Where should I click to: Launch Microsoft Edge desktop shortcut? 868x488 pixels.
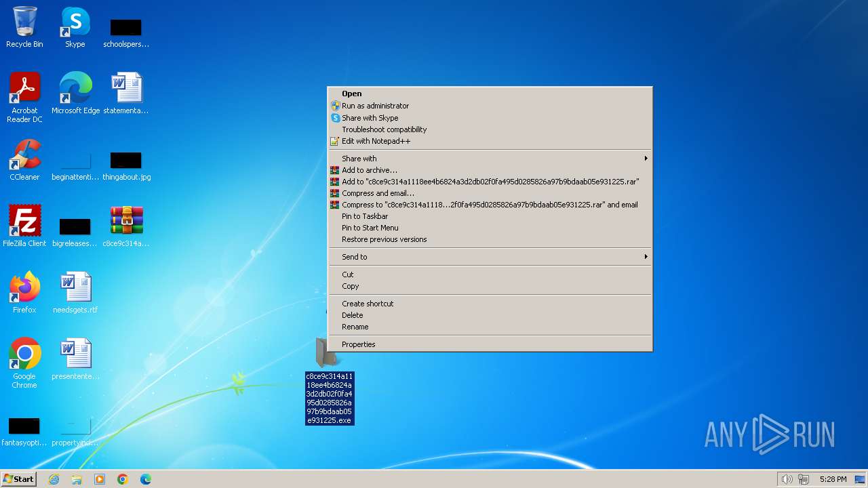(75, 93)
